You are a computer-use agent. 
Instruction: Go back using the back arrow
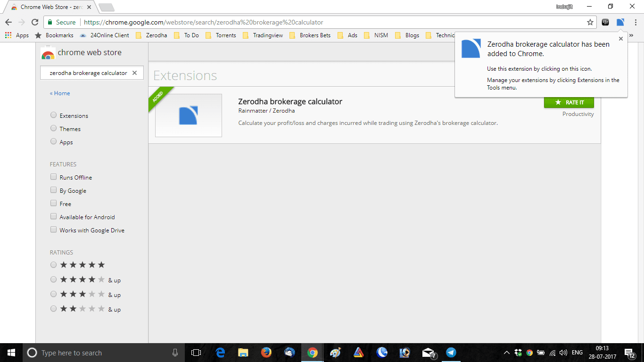click(8, 22)
